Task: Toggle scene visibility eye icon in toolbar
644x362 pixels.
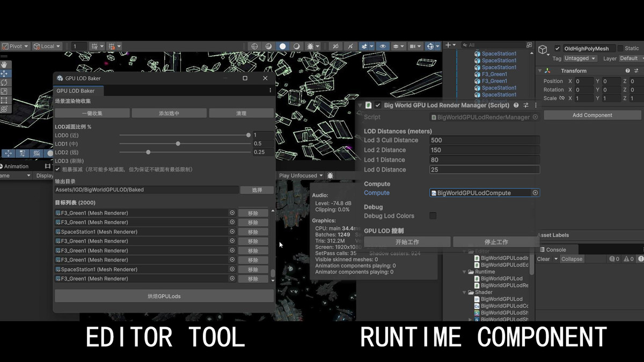Action: (383, 47)
